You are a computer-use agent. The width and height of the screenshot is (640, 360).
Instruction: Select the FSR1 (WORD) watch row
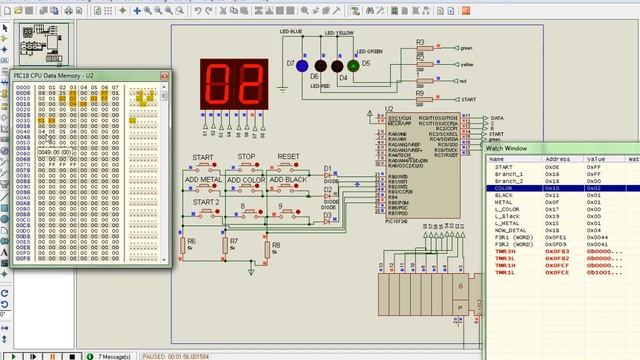click(x=563, y=237)
